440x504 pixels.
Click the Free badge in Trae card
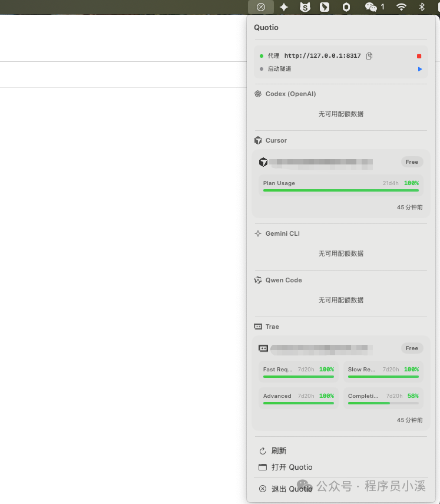tap(412, 348)
